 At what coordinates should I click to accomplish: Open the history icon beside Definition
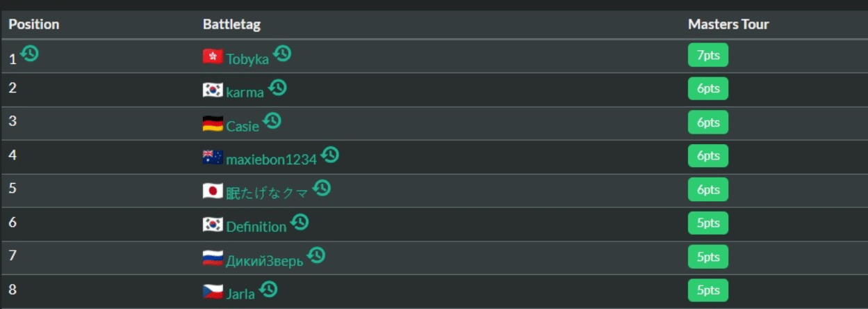tap(300, 222)
